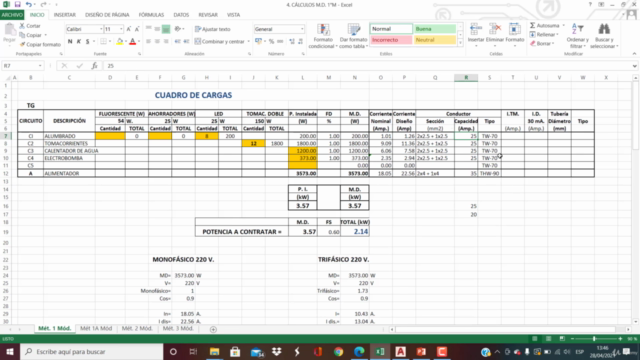Click the Cortar scissors icon
Screen dimensions: 640x360
[22, 26]
